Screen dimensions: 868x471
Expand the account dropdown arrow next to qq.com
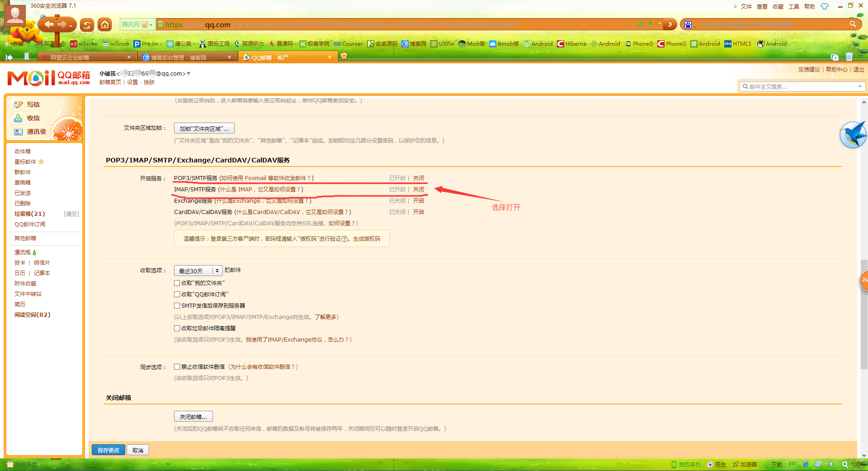[189, 73]
